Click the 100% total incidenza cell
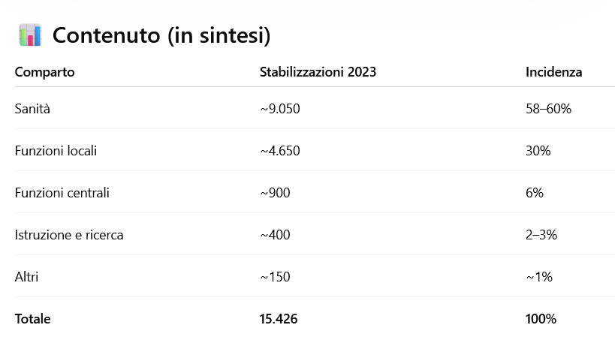Image resolution: width=615 pixels, height=364 pixels. coord(541,319)
